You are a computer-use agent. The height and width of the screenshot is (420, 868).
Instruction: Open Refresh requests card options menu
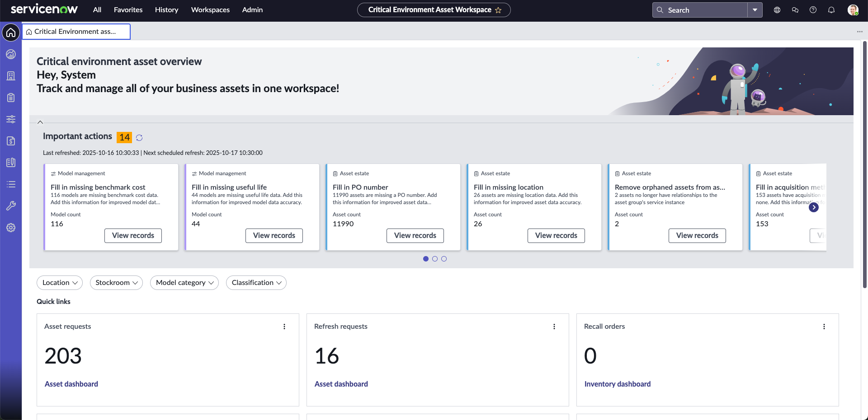(554, 327)
